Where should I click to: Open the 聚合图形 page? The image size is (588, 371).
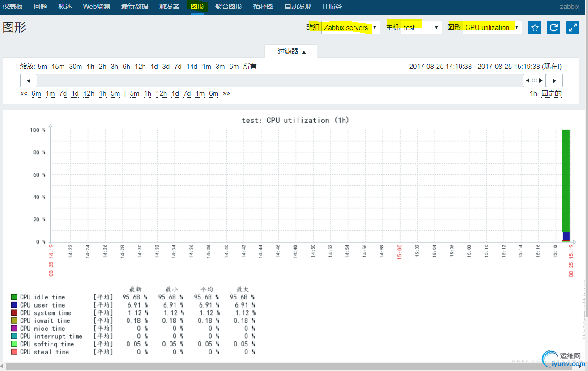(x=229, y=7)
